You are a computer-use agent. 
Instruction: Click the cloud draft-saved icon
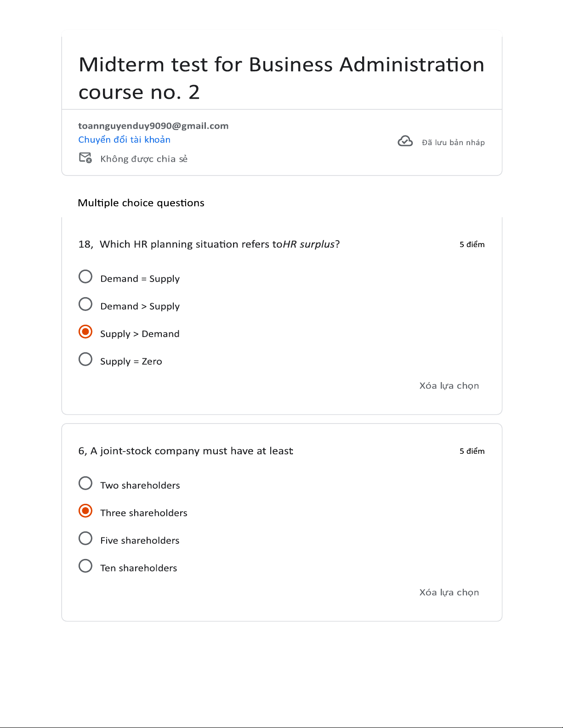click(x=405, y=141)
